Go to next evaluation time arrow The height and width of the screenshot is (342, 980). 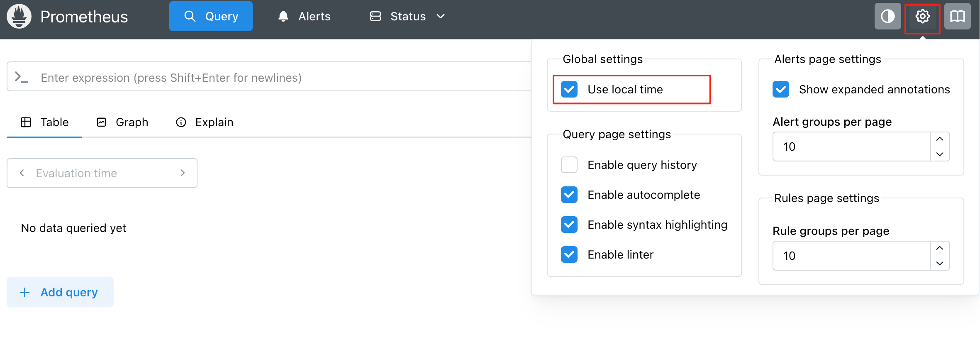click(x=183, y=173)
